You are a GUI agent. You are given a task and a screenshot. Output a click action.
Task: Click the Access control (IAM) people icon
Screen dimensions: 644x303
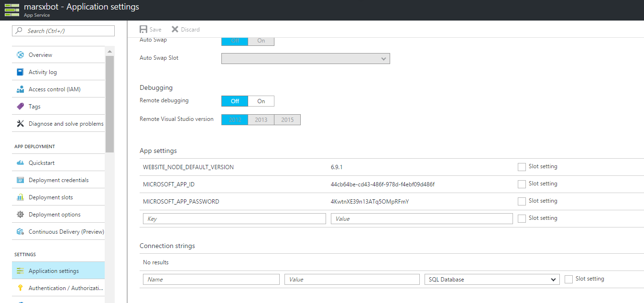[20, 89]
